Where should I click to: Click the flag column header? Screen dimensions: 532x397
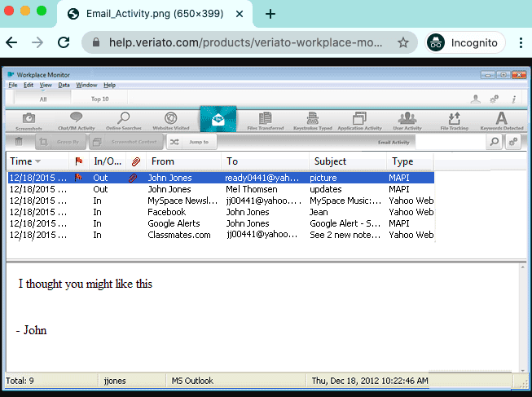click(x=79, y=161)
